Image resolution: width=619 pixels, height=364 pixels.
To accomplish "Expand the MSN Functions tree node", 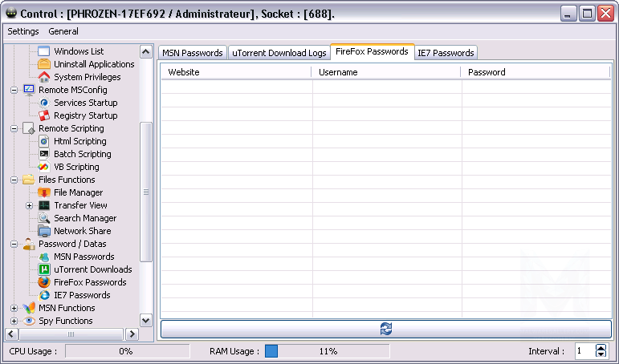I will click(14, 308).
